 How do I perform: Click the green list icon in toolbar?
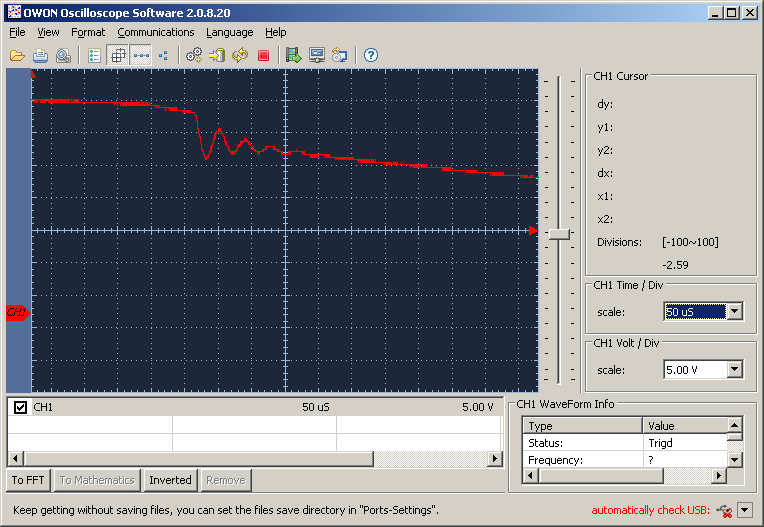pyautogui.click(x=95, y=56)
